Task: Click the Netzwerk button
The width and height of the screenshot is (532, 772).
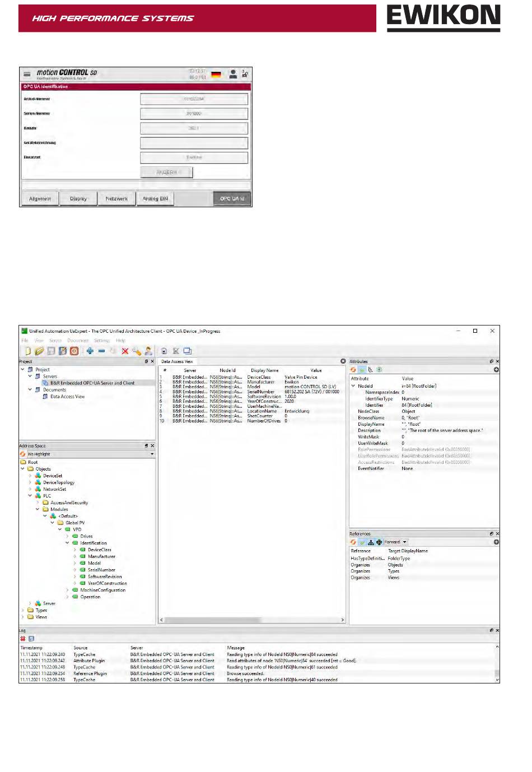Action: coord(116,199)
